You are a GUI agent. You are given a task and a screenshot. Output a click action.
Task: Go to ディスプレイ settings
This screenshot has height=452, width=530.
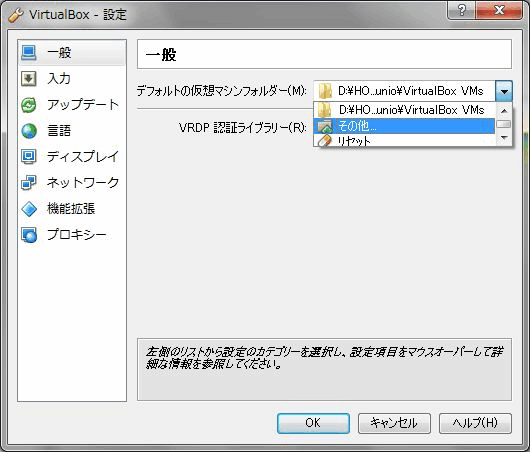(72, 157)
